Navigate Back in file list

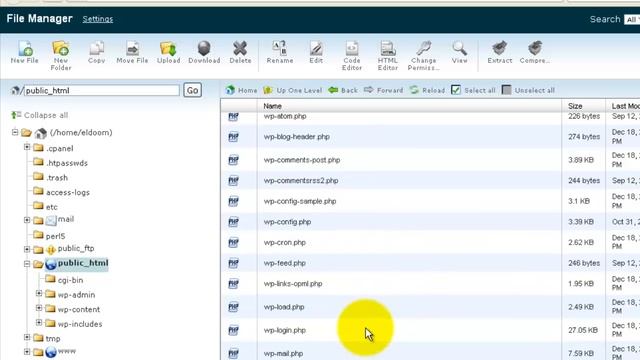click(x=343, y=90)
